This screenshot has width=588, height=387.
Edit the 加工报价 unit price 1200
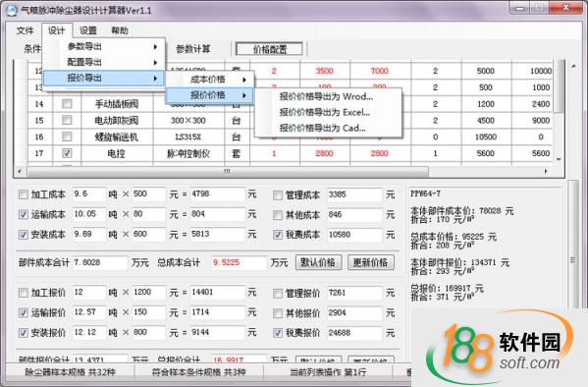click(148, 293)
